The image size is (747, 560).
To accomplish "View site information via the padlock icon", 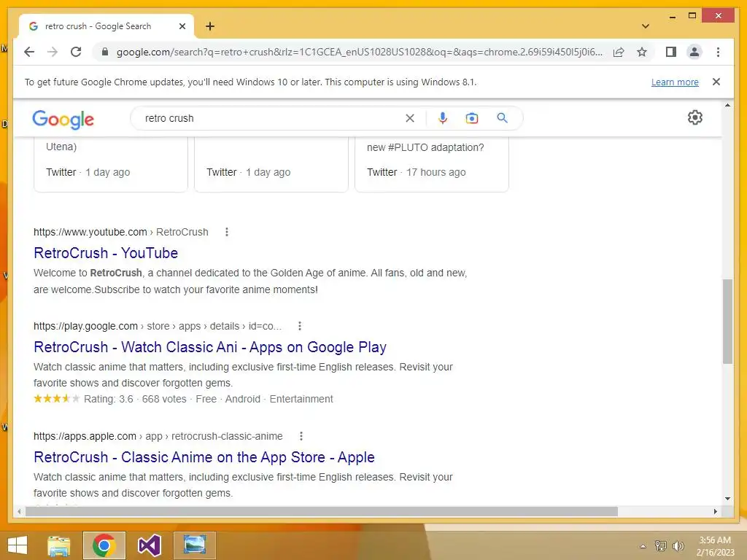I will click(105, 52).
